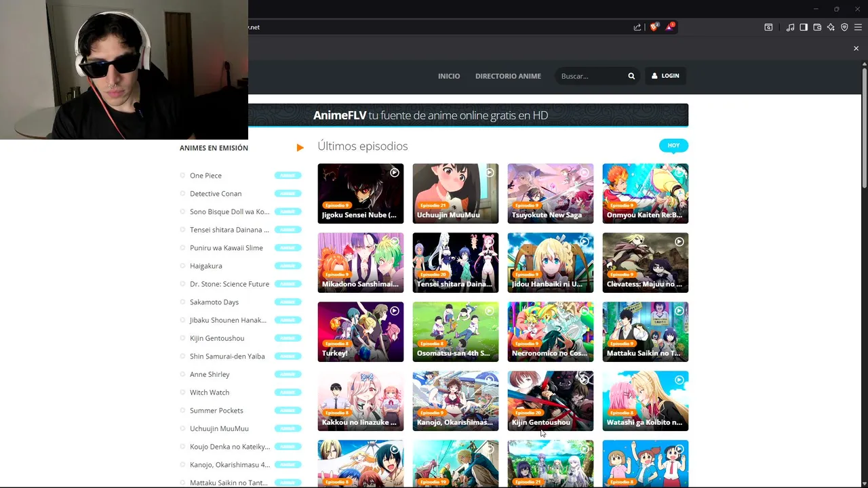The height and width of the screenshot is (488, 868).
Task: Open Jidou Hanbaiki ni U... thumbnail
Action: coord(551,262)
